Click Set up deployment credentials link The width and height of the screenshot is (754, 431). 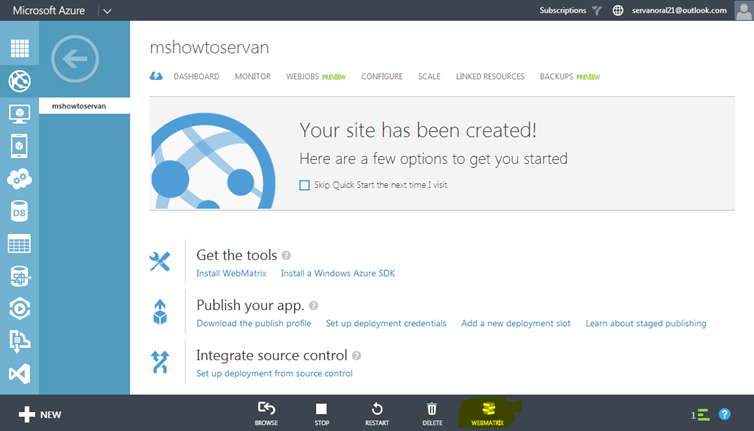pyautogui.click(x=386, y=323)
